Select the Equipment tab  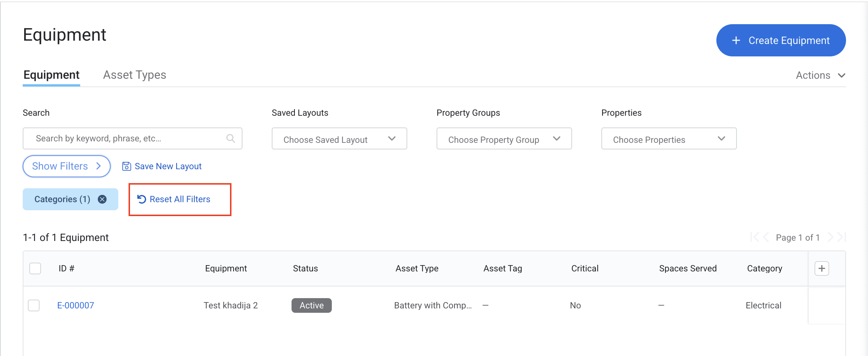(51, 75)
